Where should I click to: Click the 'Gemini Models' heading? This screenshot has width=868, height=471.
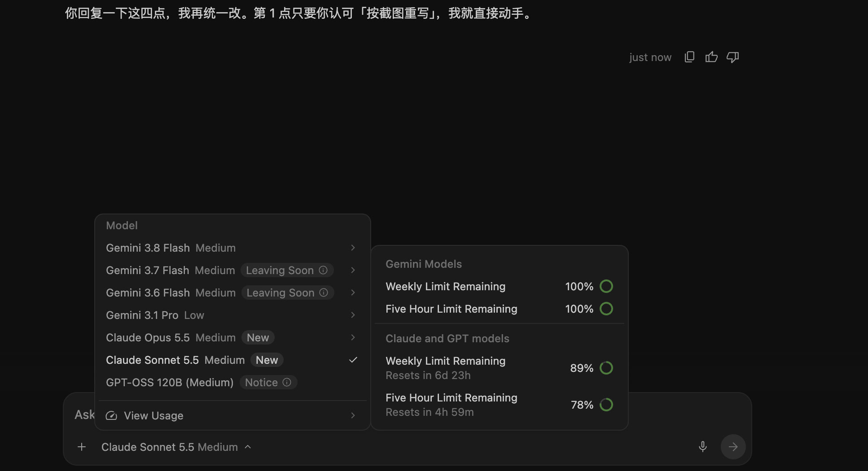pyautogui.click(x=424, y=264)
